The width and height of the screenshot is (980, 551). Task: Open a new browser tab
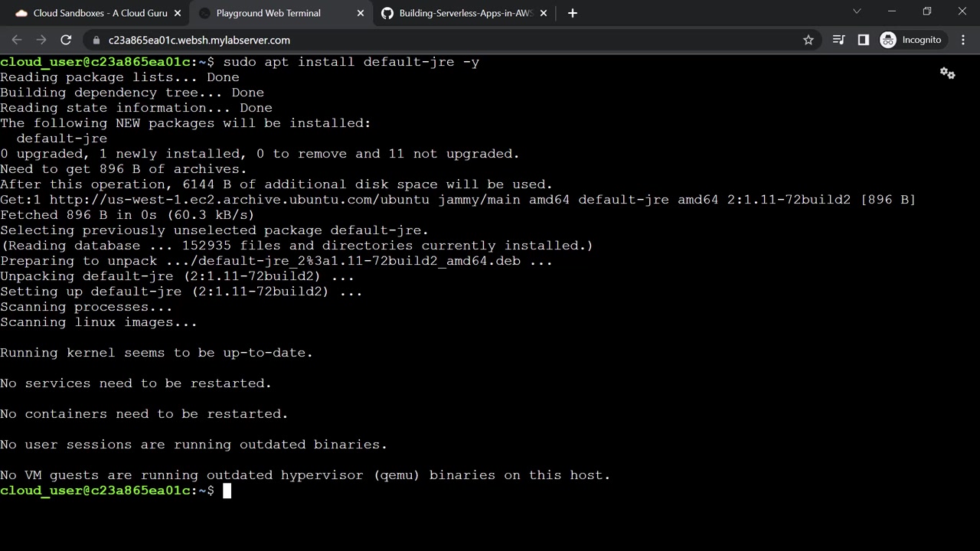click(573, 13)
